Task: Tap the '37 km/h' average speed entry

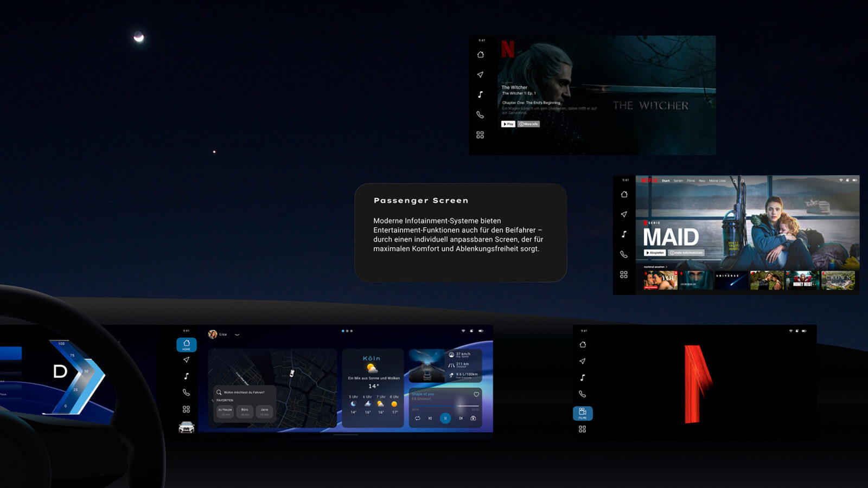Action: pyautogui.click(x=459, y=355)
